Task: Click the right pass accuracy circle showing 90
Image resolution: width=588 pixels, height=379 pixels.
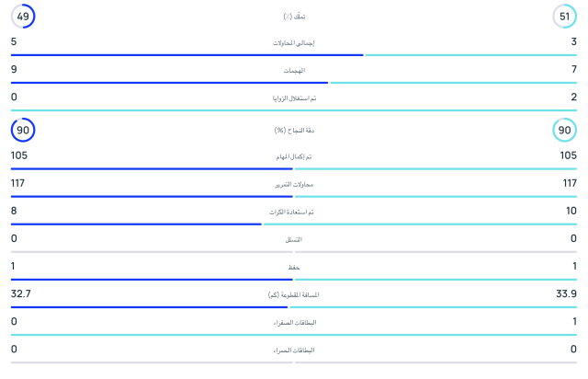Action: point(565,131)
